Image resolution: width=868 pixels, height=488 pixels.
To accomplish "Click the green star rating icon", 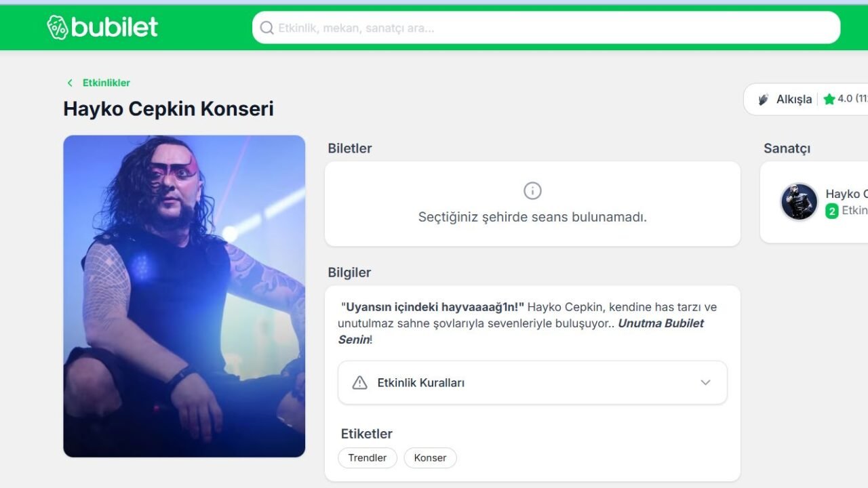I will click(x=829, y=99).
